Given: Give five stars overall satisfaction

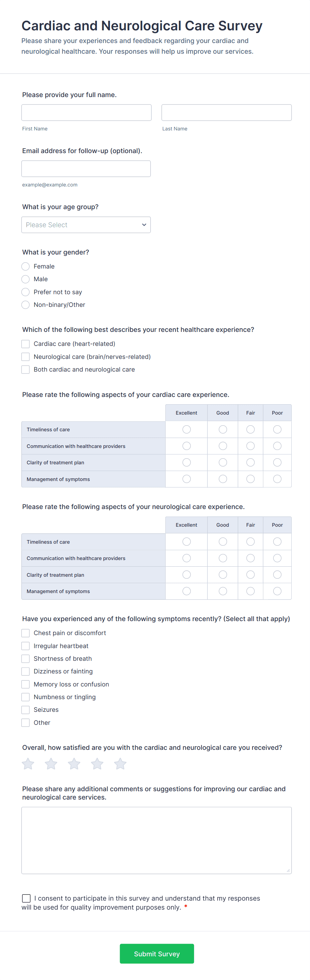Looking at the screenshot, I should [120, 764].
